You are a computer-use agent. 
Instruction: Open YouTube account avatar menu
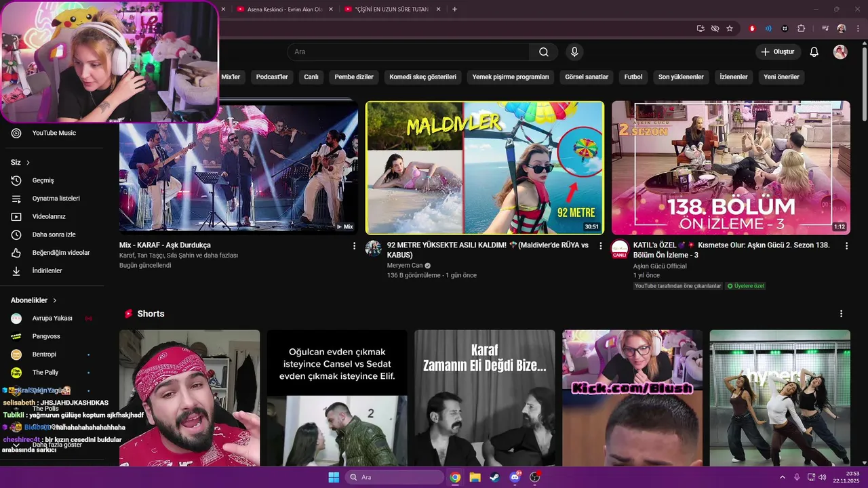[840, 52]
